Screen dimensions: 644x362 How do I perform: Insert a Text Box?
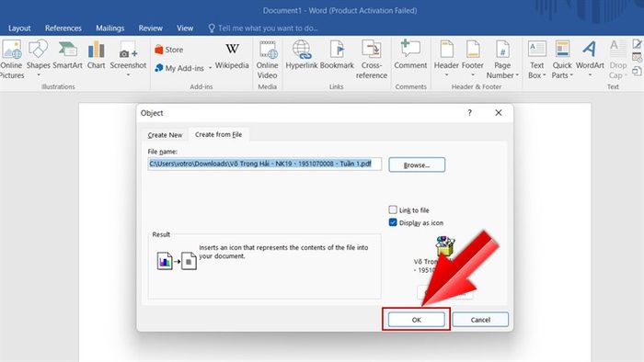(536, 60)
